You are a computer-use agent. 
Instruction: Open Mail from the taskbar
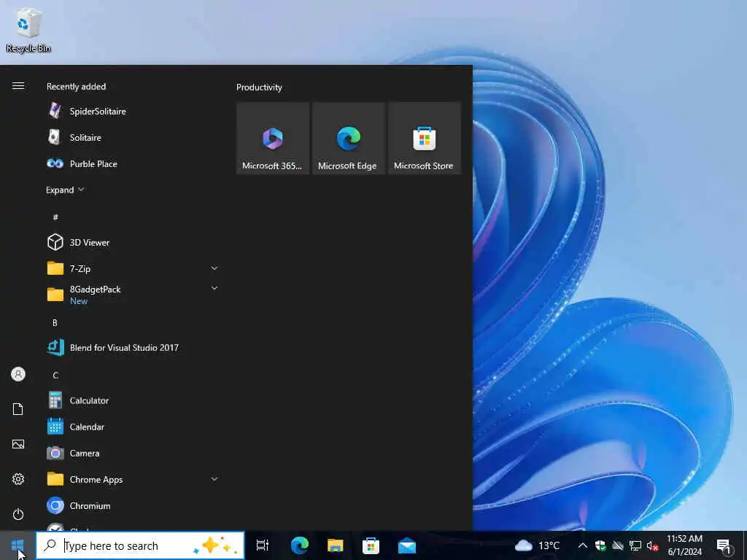tap(407, 545)
